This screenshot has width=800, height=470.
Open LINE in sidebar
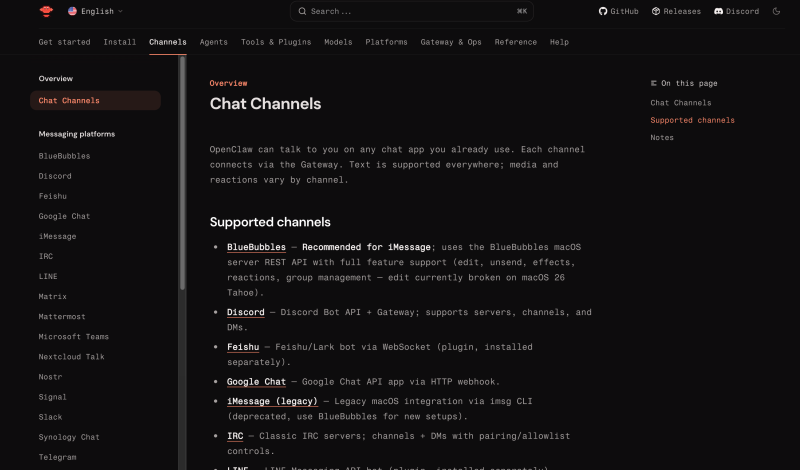point(48,277)
